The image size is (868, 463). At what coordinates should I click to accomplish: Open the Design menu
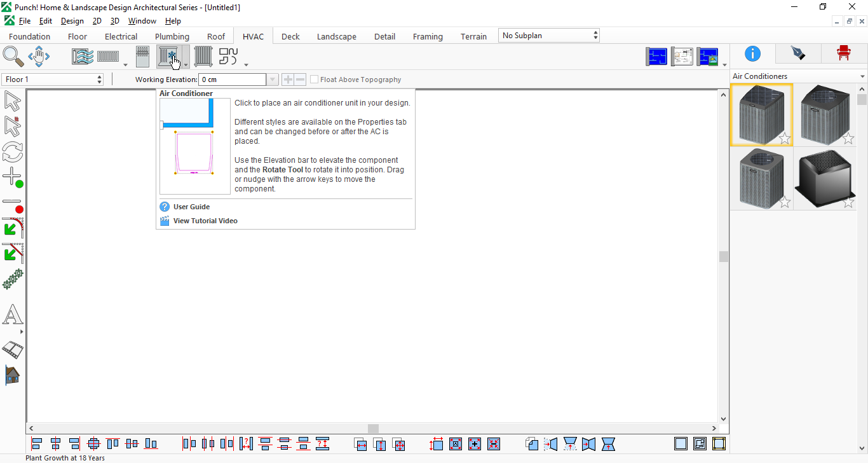(x=72, y=21)
